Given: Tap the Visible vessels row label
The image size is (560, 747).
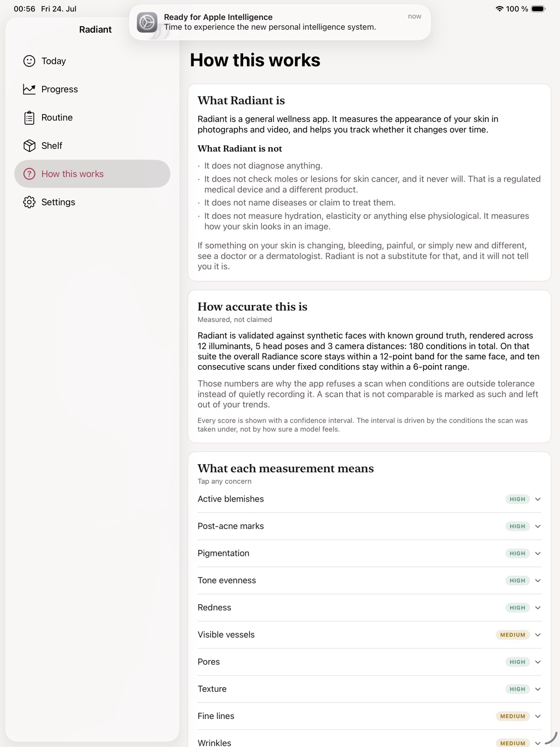Looking at the screenshot, I should 226,634.
